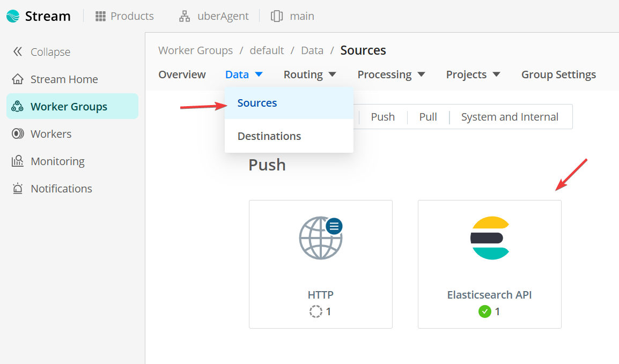Expand the Processing dropdown menu
The height and width of the screenshot is (364, 619).
tap(391, 75)
